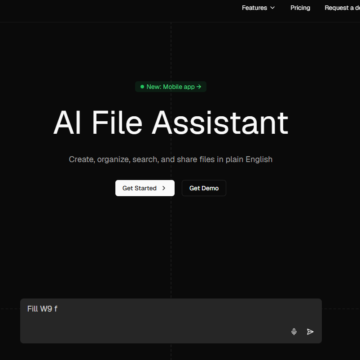This screenshot has width=360, height=360.
Task: Focus the prompt field containing 'Fill W9 f'
Action: (x=171, y=321)
